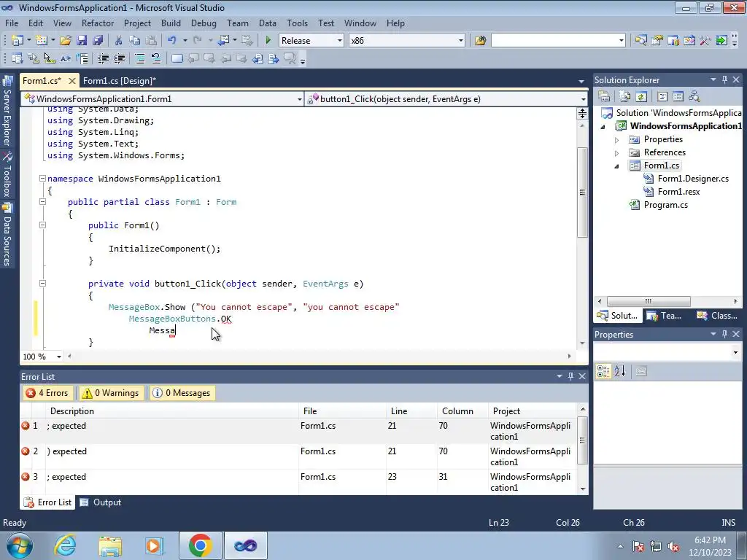
Task: Sort Error List by Description column
Action: pos(171,411)
